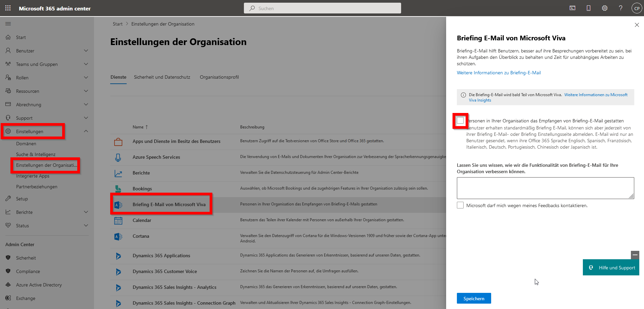Open the settings gear in top bar
644x309 pixels.
(x=605, y=8)
